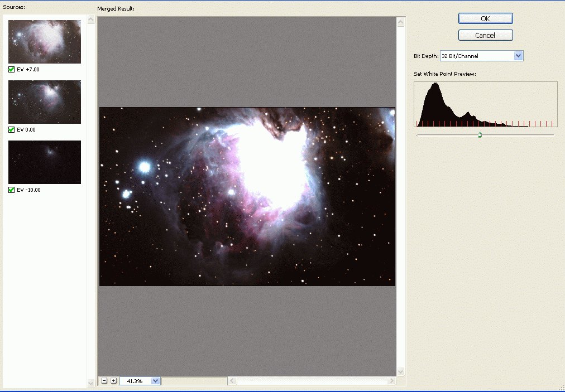The width and height of the screenshot is (565, 392).
Task: Uncheck the EV 0.00 source checkbox
Action: pyautogui.click(x=11, y=129)
